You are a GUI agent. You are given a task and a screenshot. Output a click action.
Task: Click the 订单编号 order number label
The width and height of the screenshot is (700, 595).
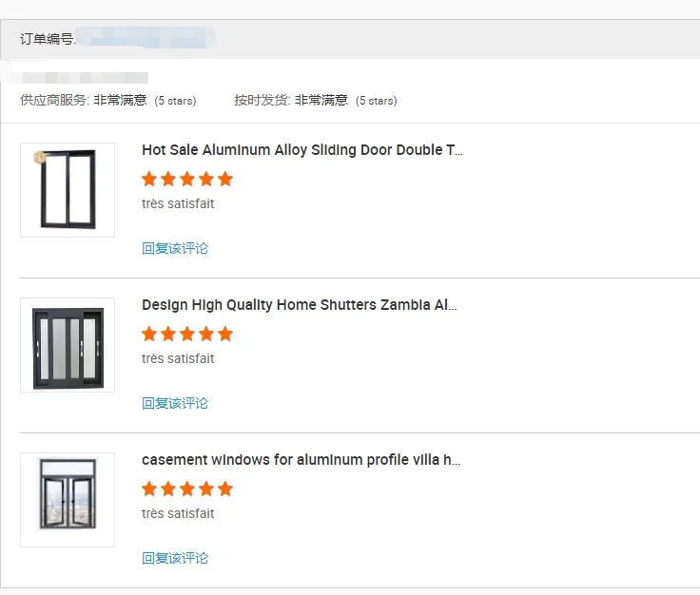(48, 39)
